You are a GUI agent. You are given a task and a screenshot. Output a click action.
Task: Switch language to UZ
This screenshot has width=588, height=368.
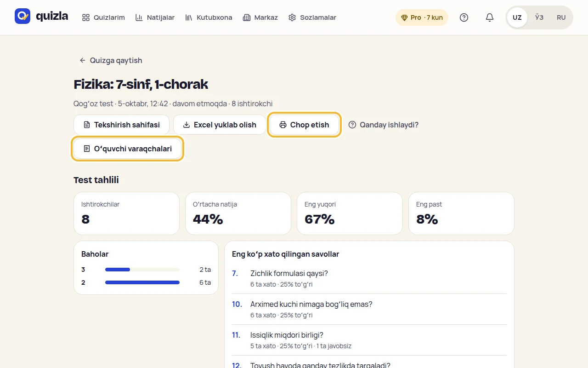click(517, 17)
